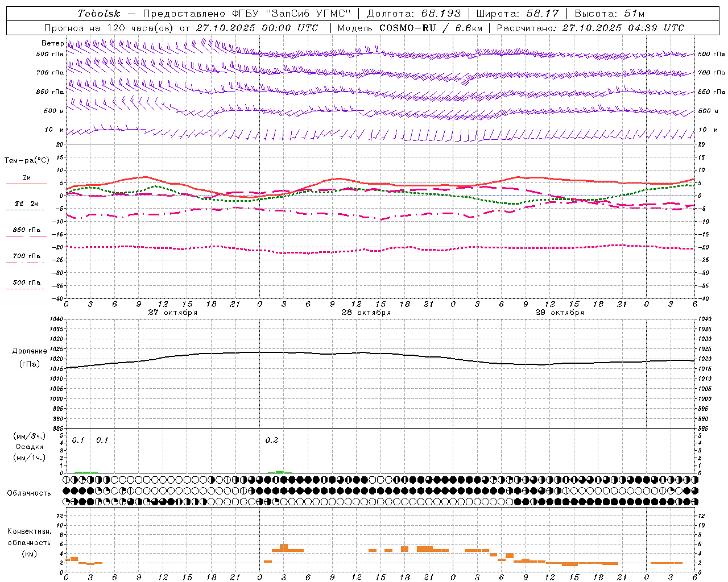
Task: Click the 0.2 precipitation value
Action: pyautogui.click(x=272, y=440)
